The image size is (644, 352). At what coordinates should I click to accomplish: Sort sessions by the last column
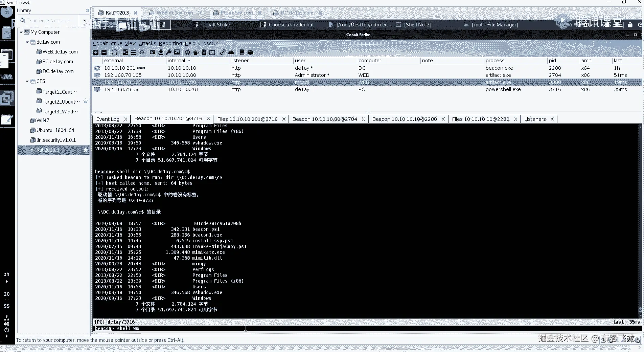click(627, 61)
